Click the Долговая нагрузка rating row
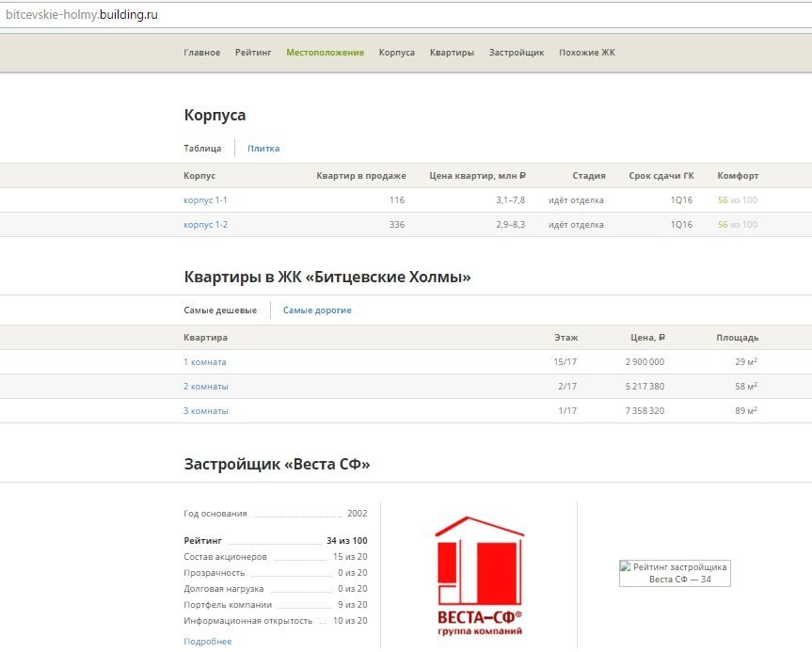The image size is (812, 652). pyautogui.click(x=276, y=589)
